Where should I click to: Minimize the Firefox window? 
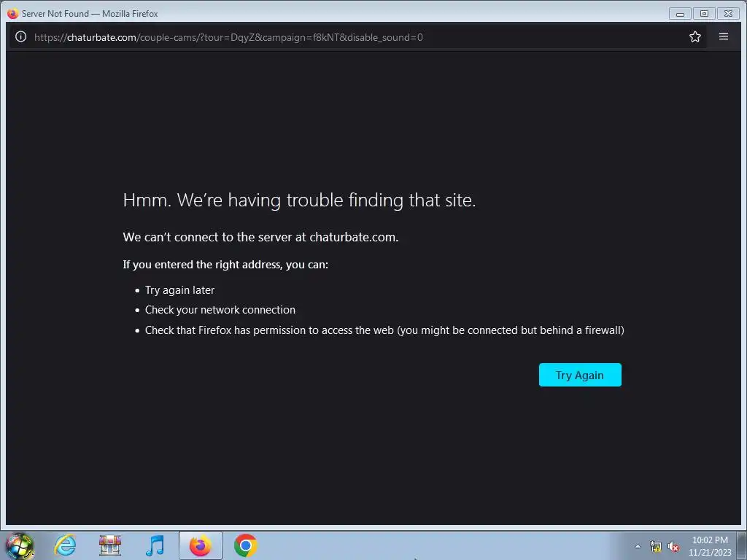pos(680,14)
